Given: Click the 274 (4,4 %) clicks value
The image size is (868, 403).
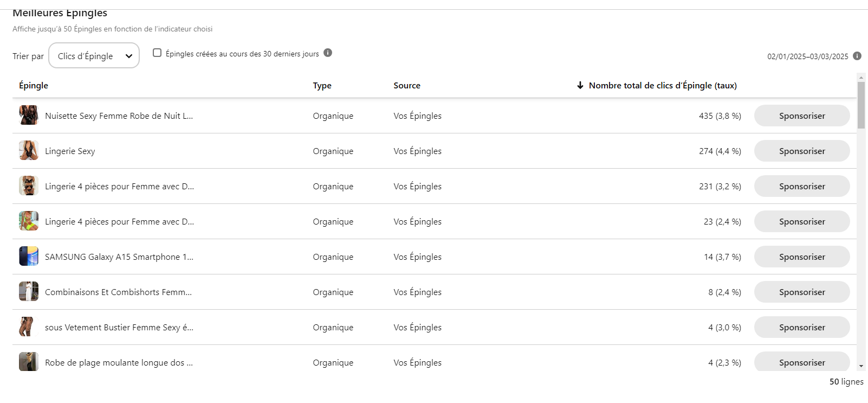Looking at the screenshot, I should click(720, 151).
